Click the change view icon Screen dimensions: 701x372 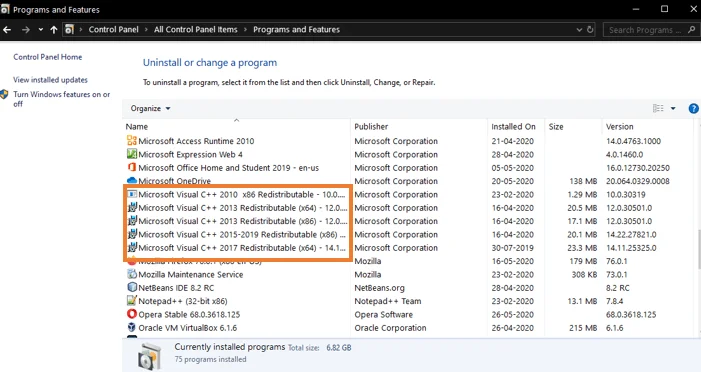(658, 108)
